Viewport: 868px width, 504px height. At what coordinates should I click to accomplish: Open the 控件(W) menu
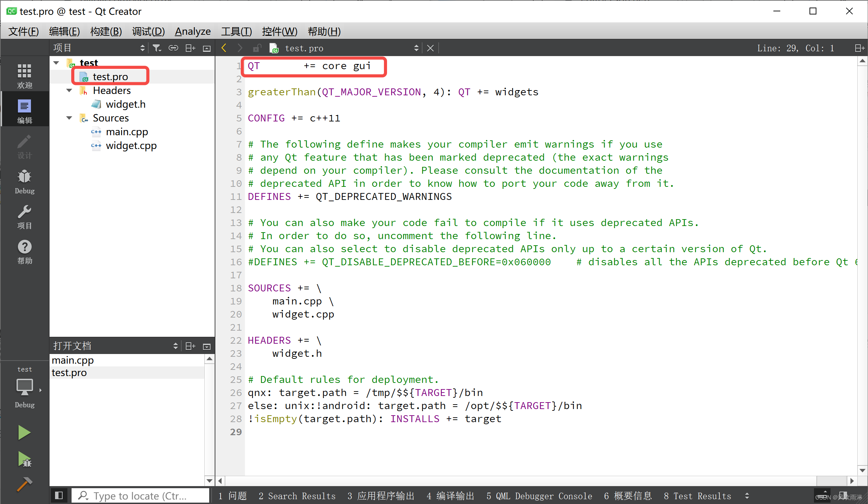(279, 31)
